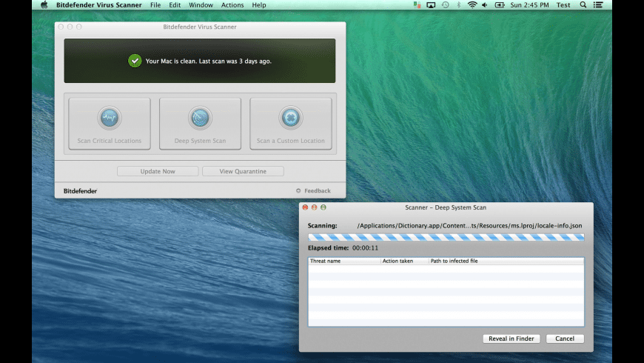Click the Update Now button
Image resolution: width=644 pixels, height=363 pixels.
[x=158, y=171]
